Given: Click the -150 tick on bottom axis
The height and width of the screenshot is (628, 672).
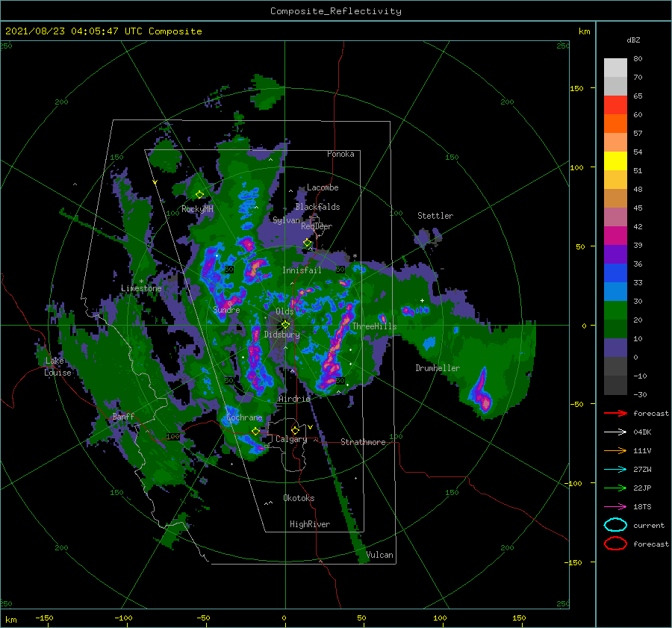Looking at the screenshot, I should tap(44, 618).
